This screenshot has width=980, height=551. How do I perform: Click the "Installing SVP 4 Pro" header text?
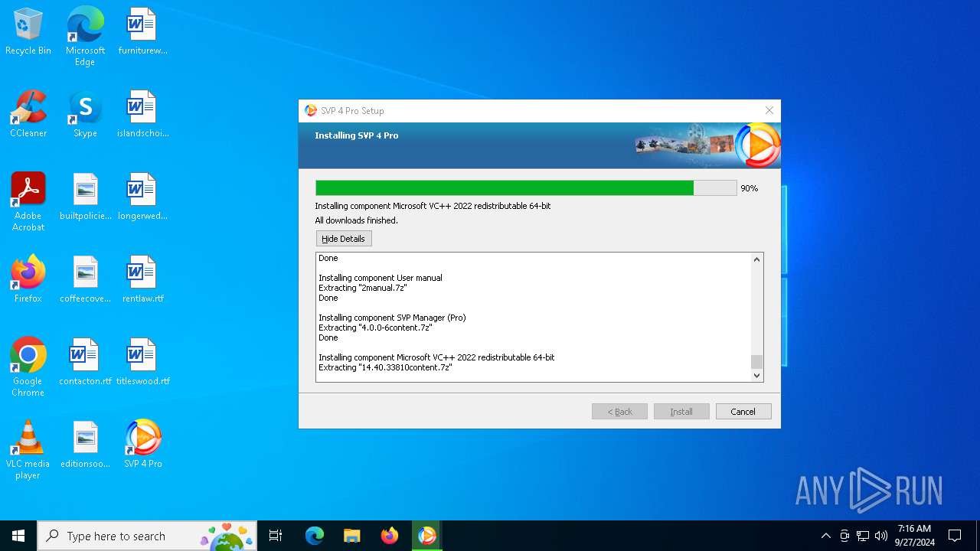point(357,135)
